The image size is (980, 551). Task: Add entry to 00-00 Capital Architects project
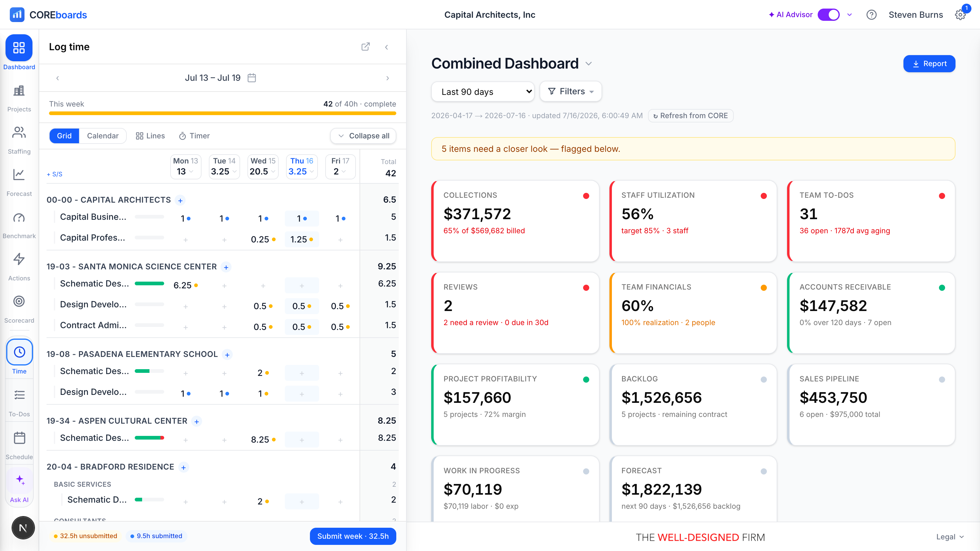coord(180,201)
